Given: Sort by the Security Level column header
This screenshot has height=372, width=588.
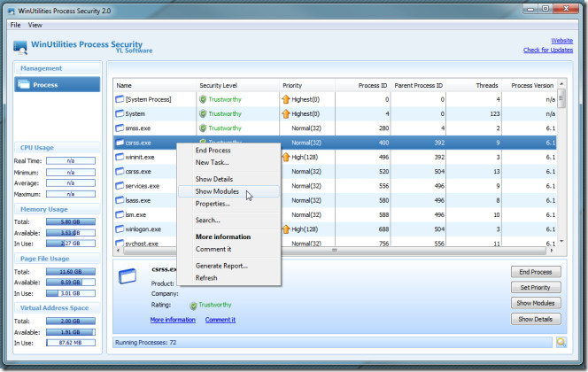Looking at the screenshot, I should click(x=237, y=86).
